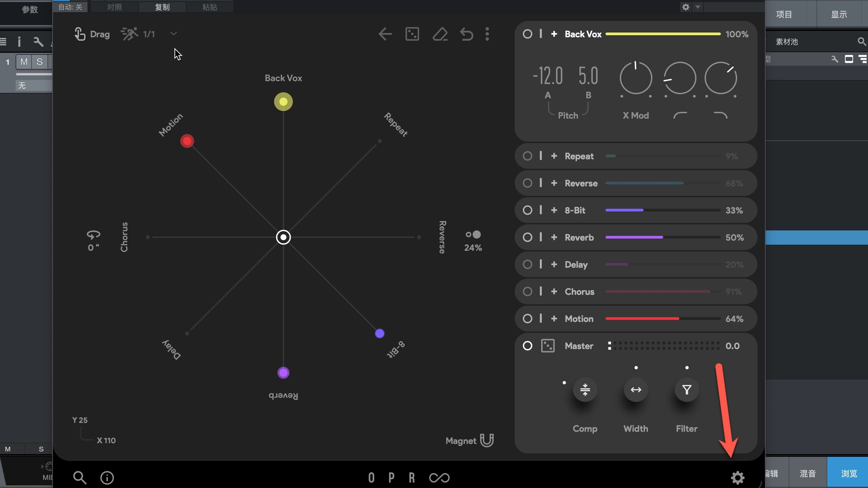868x488 pixels.
Task: Toggle the 8-Bit effect power circle
Action: [527, 210]
